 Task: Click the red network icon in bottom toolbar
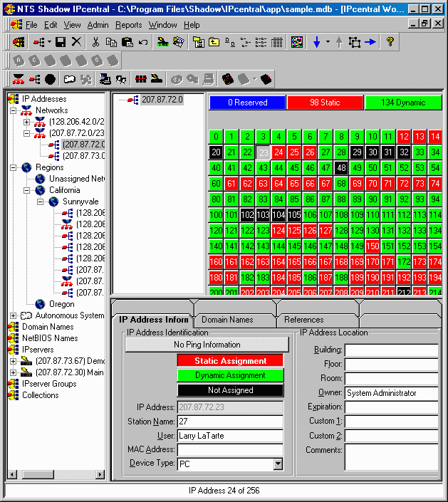tap(19, 79)
